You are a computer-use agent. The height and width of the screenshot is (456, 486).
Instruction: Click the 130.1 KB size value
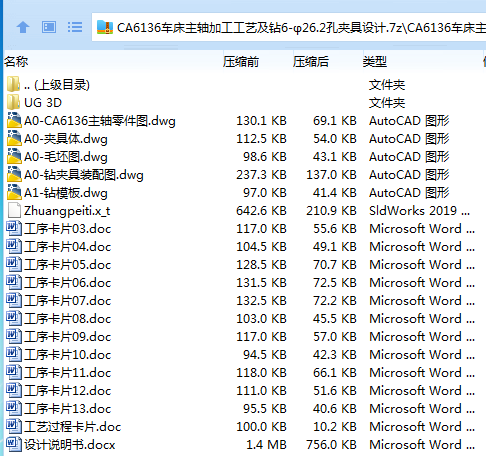coord(261,121)
